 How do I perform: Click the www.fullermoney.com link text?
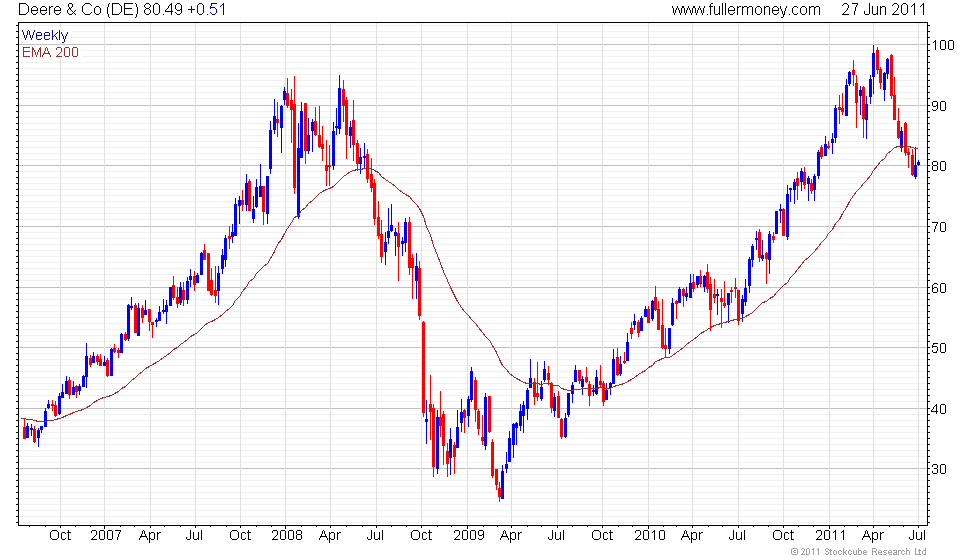coord(746,9)
